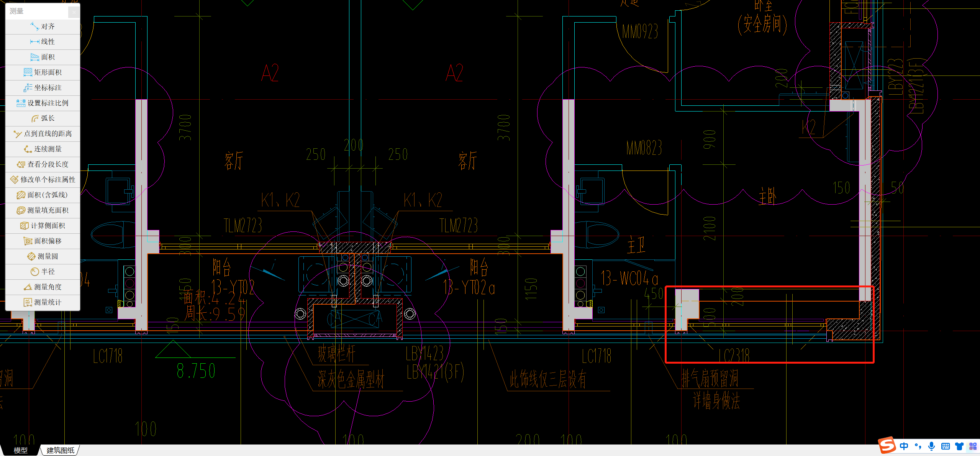
Task: Open the IME soft keyboard icon
Action: click(946, 446)
